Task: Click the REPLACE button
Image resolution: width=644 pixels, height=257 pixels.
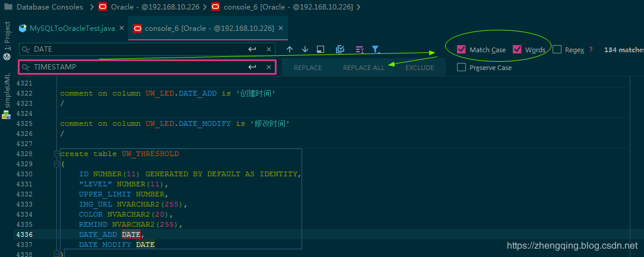Action: (x=307, y=68)
